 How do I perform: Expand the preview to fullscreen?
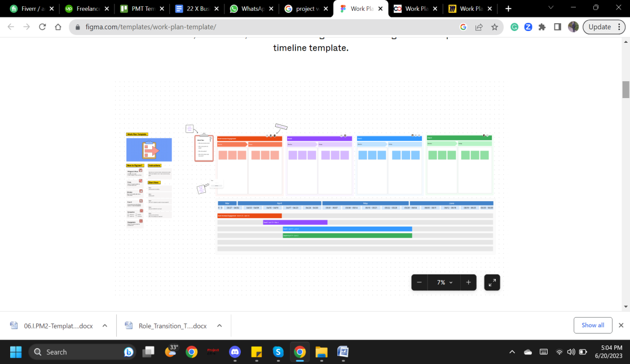click(x=492, y=282)
